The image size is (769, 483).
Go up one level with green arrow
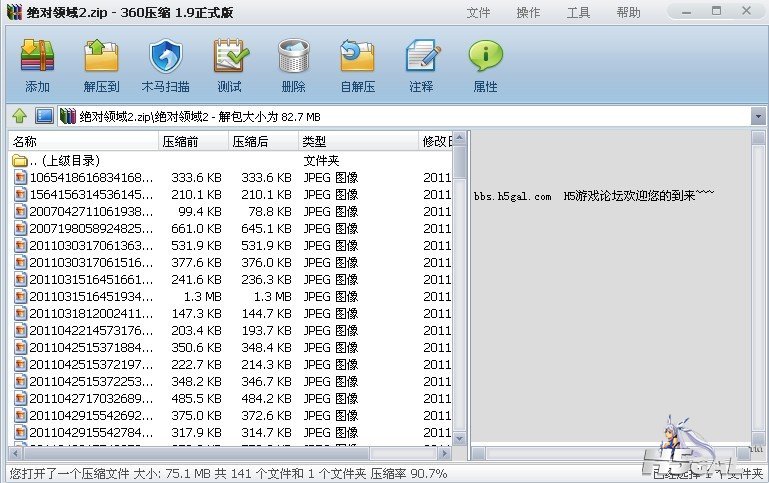18,116
